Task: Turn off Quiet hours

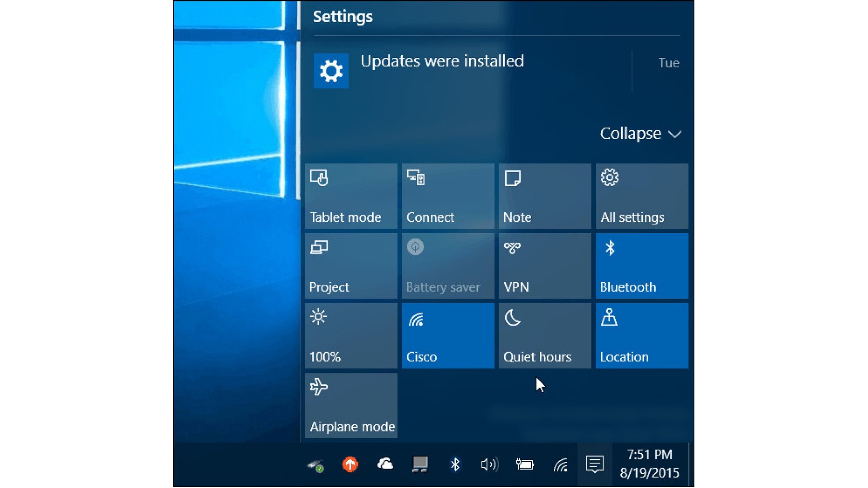Action: (x=544, y=335)
